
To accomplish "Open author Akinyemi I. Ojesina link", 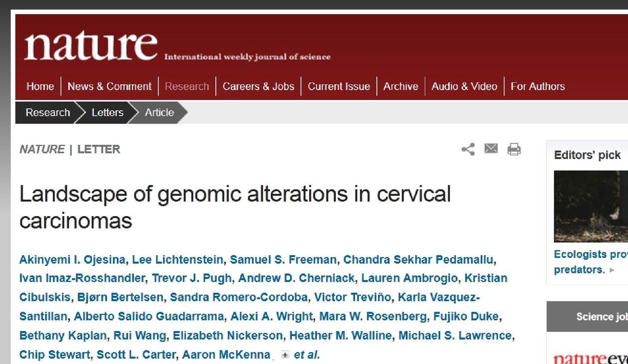I will 72,259.
